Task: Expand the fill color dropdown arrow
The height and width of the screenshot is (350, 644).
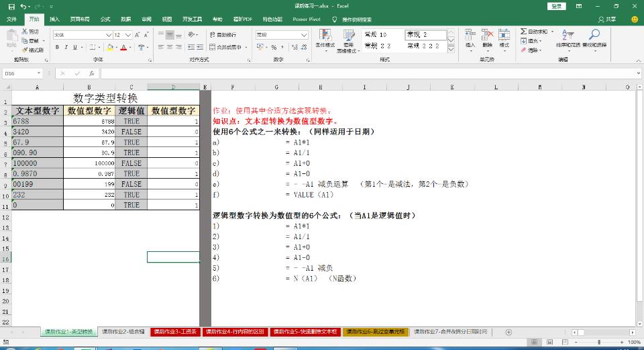Action: 117,47
